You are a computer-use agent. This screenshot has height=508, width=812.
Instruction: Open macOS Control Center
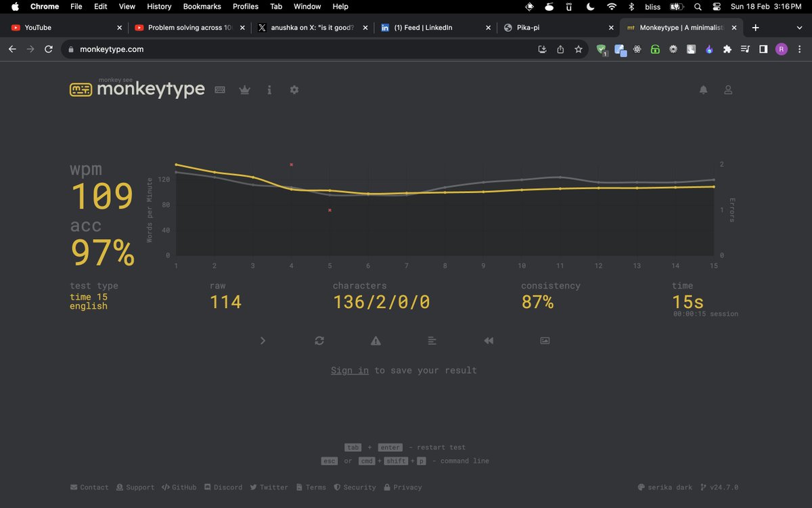(x=718, y=7)
